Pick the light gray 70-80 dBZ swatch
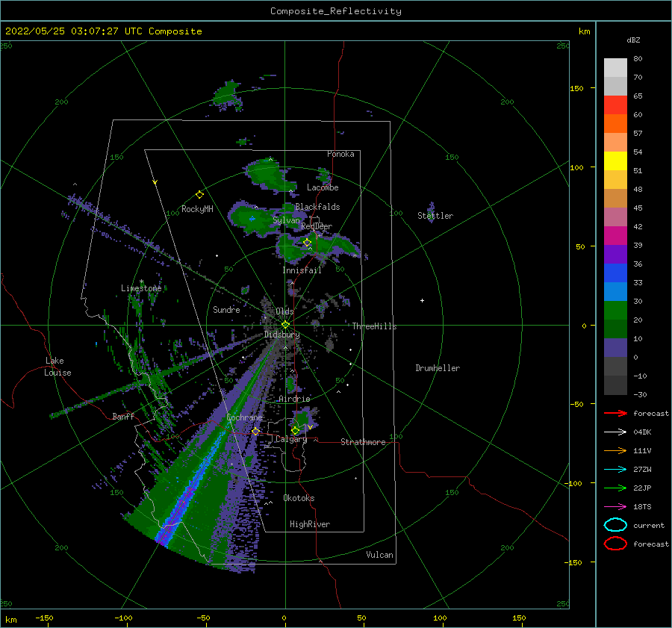 (x=615, y=68)
